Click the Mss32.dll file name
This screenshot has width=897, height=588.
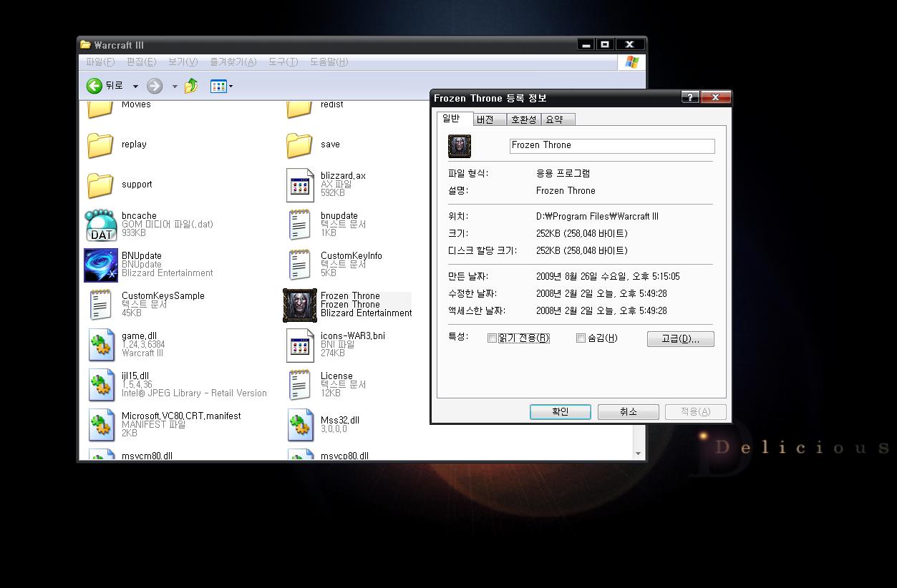(340, 420)
